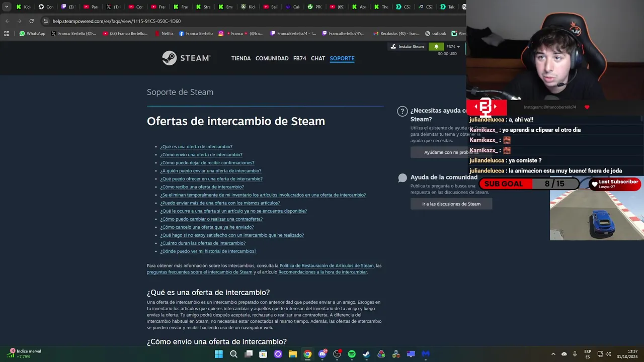Open ¿Puedo enviar más de una oferta link

point(220,203)
